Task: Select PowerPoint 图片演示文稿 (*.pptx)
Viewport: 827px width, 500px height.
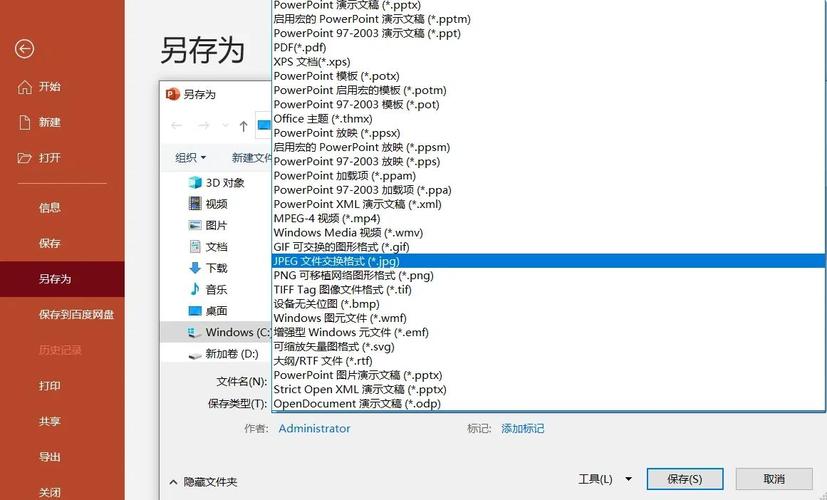Action: [549, 375]
